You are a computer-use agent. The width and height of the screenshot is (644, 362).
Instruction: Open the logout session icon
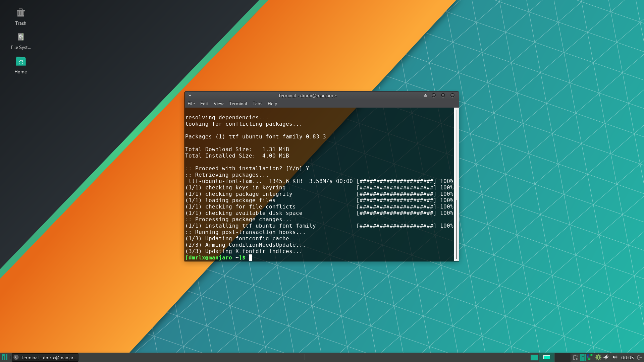pos(640,358)
